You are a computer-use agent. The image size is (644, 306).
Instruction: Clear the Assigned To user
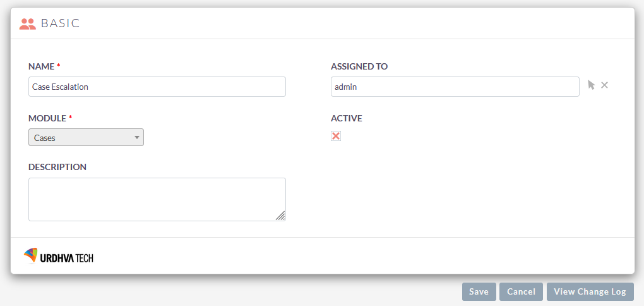point(604,85)
